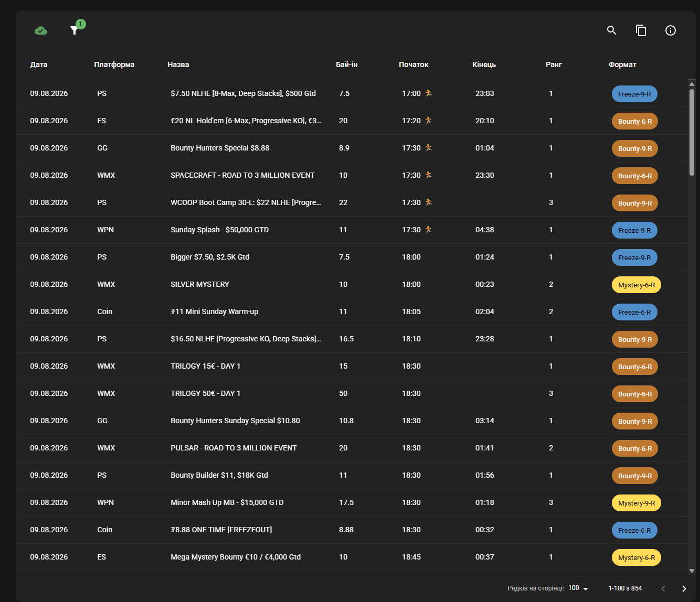Click the table vertical scrollbar thumb

pos(692,132)
